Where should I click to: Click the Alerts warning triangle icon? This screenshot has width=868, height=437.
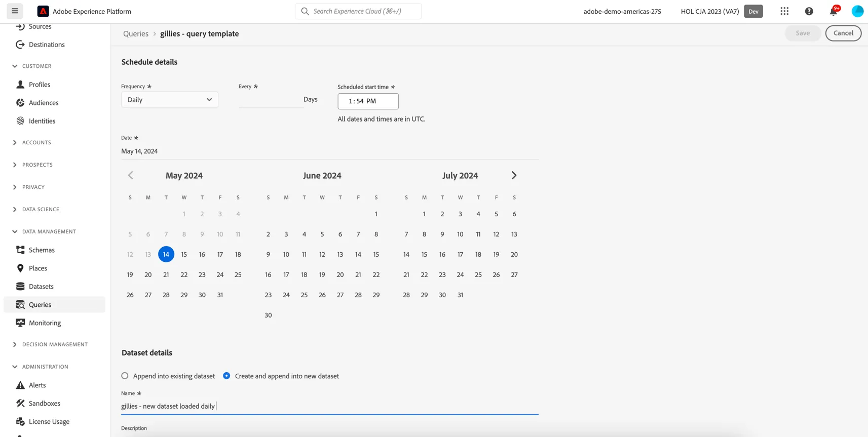(x=20, y=385)
